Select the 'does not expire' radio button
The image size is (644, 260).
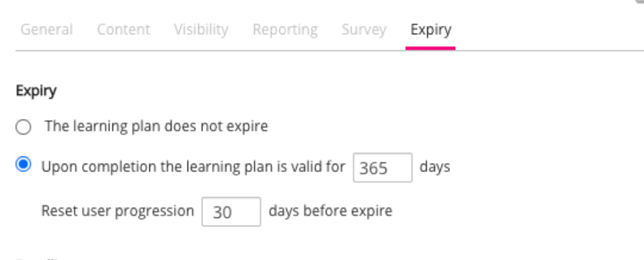pos(23,127)
